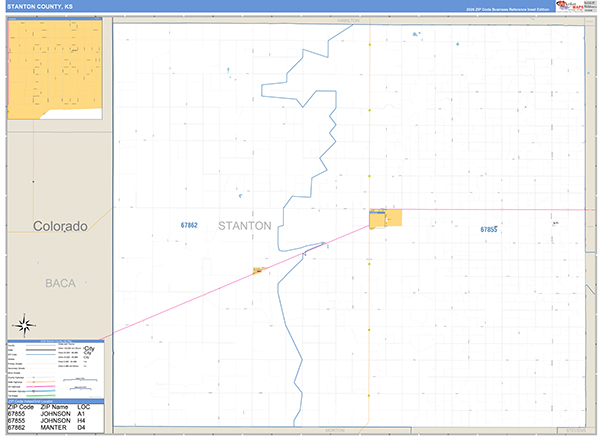Click the 67862 entry in index table
The image size is (600, 436).
[16, 428]
